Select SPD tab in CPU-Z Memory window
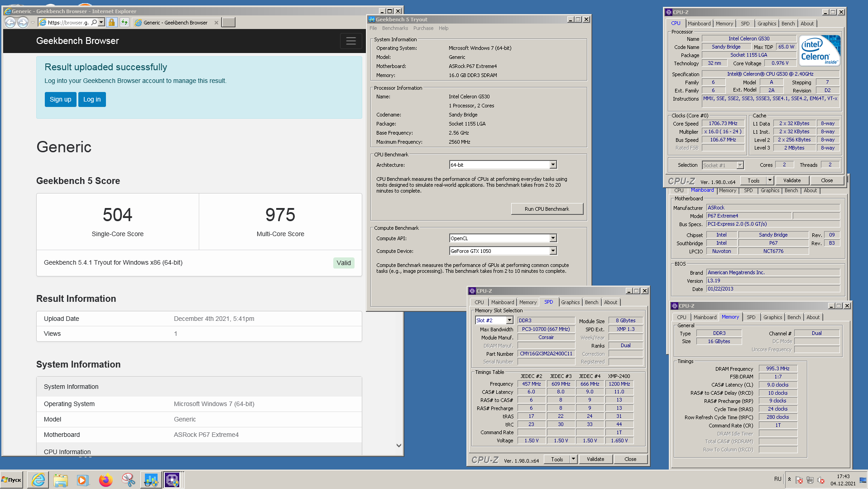The height and width of the screenshot is (489, 868). tap(751, 317)
